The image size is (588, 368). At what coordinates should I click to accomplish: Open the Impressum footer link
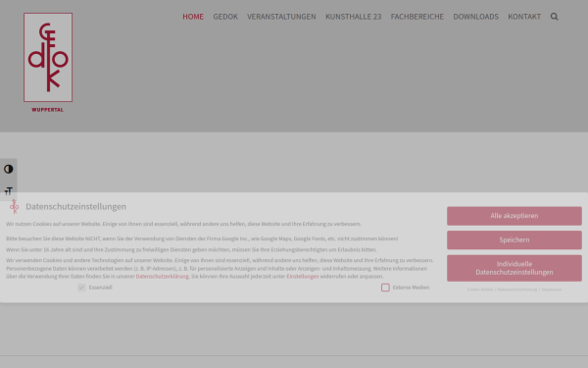click(x=552, y=289)
